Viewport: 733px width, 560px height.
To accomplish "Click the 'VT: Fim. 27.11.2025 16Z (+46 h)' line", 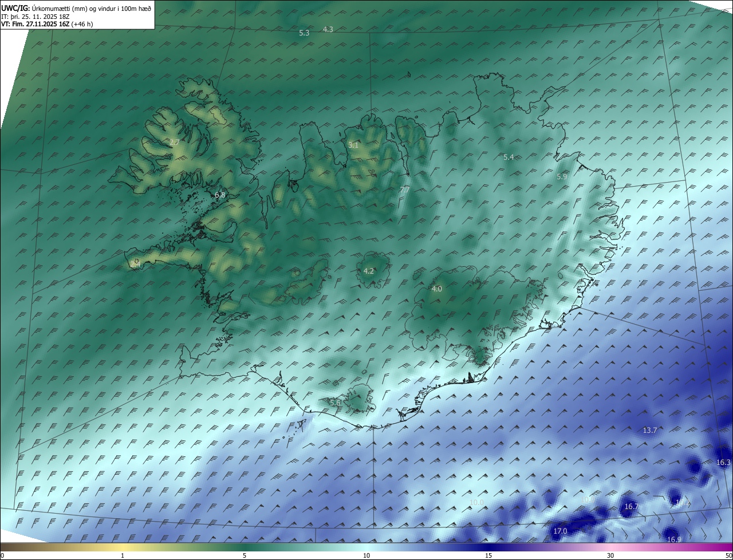I will click(47, 24).
